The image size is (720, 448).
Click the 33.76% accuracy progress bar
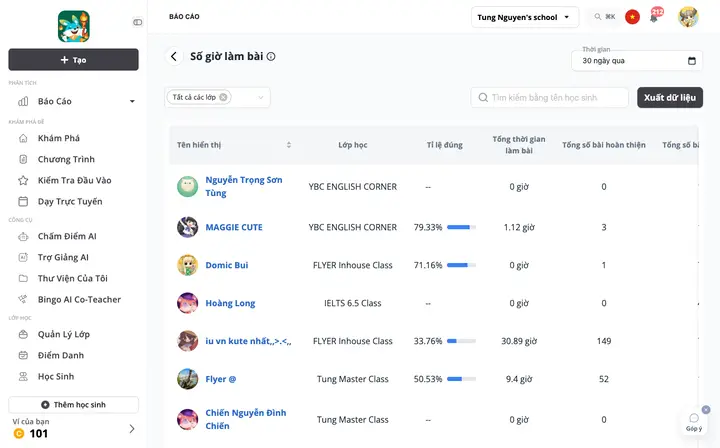click(461, 341)
